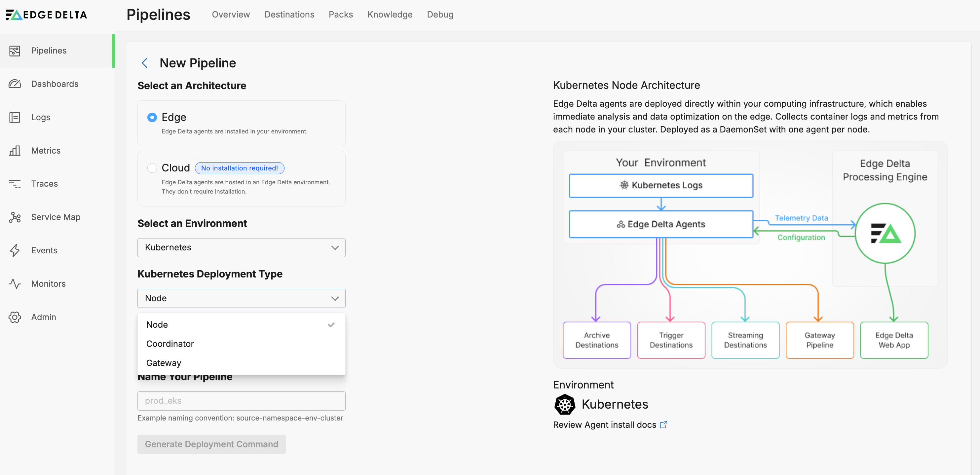Switch to the Knowledge tab
Image resolution: width=980 pixels, height=475 pixels.
pyautogui.click(x=390, y=15)
